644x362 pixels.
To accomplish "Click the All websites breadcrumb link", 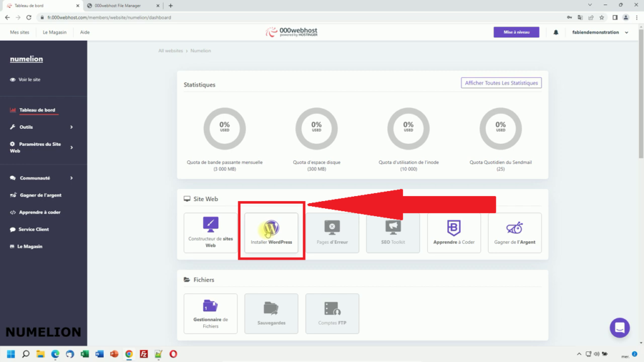I will point(170,51).
